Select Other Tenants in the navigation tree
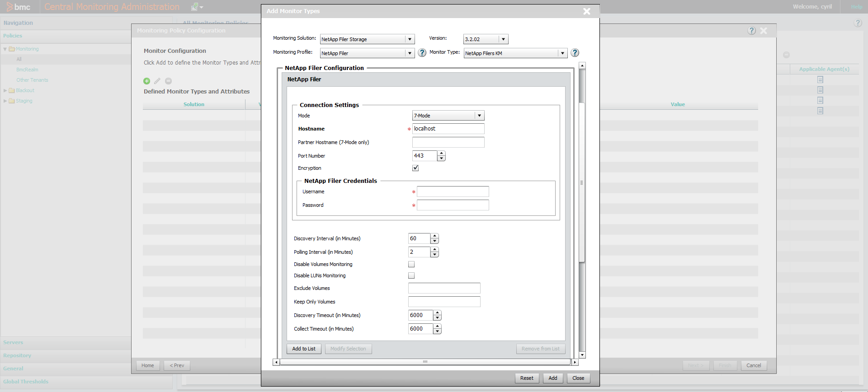 pos(32,80)
